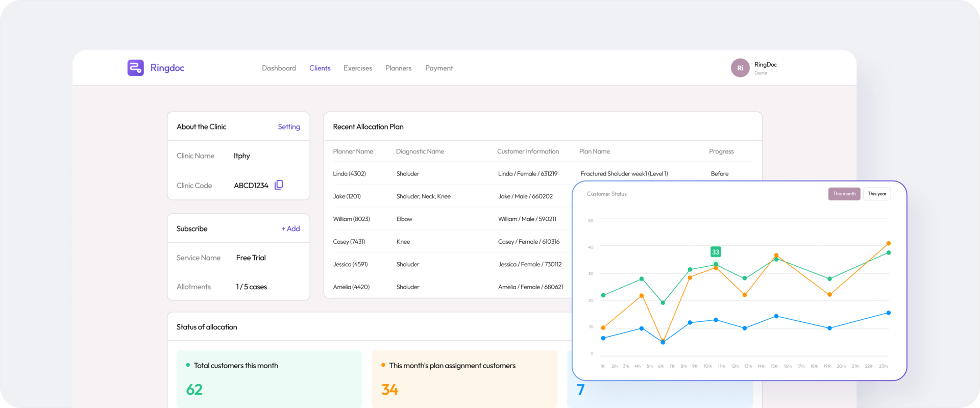Select planner William (8023)

tap(352, 219)
